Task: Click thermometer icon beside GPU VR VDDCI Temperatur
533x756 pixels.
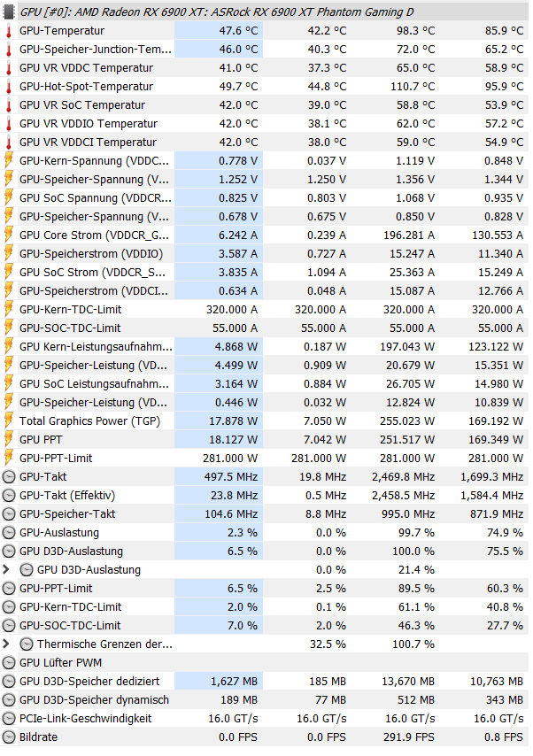Action: 9,143
